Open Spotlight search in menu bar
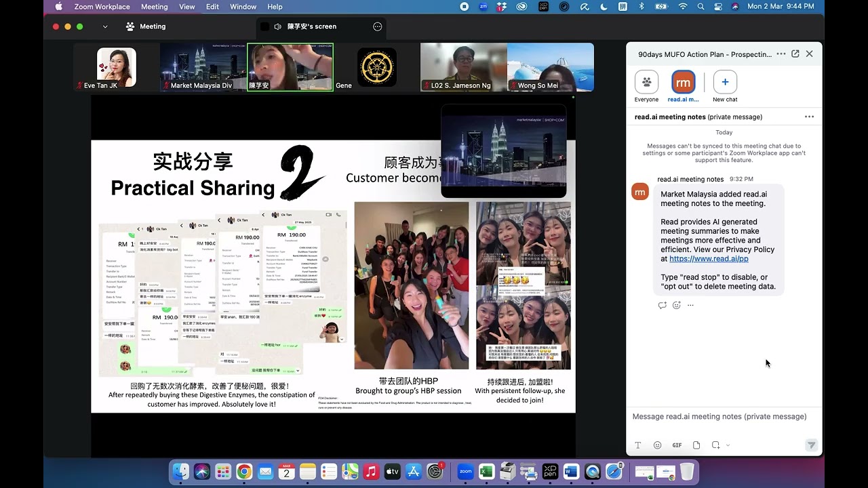The image size is (868, 488). (701, 7)
